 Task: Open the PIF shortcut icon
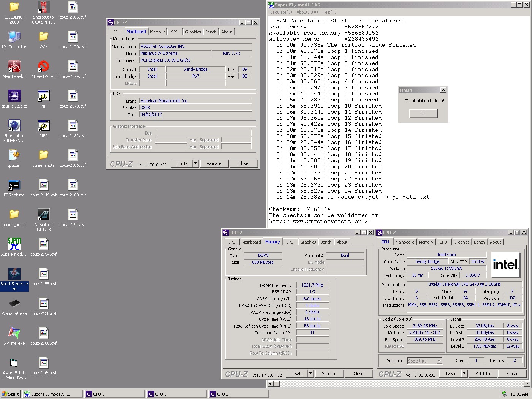pos(43,96)
